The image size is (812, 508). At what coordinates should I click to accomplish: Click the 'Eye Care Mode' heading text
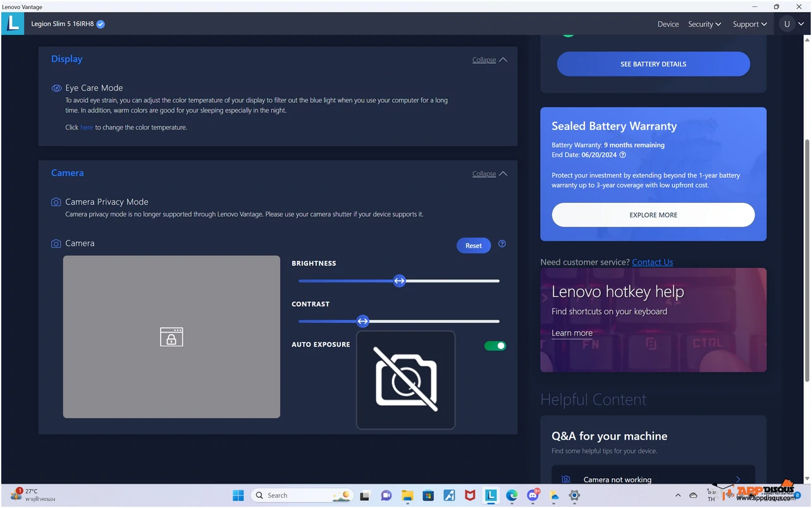coord(94,88)
